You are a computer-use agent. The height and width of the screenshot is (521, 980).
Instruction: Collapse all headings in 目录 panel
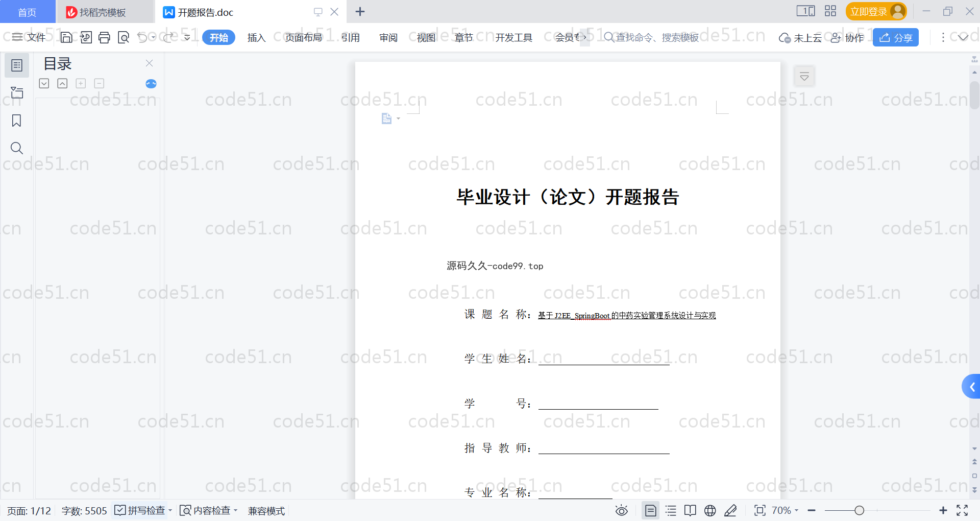click(62, 83)
